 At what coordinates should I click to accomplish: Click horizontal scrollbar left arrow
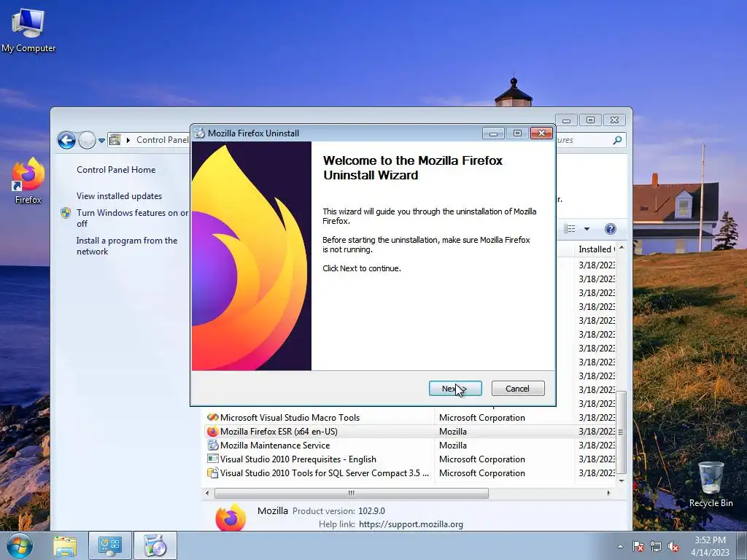(207, 493)
